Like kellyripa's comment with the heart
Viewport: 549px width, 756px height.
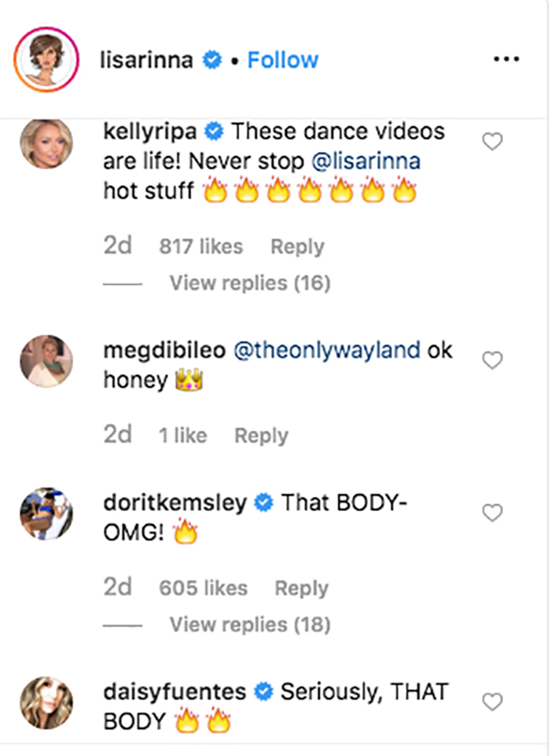point(492,140)
